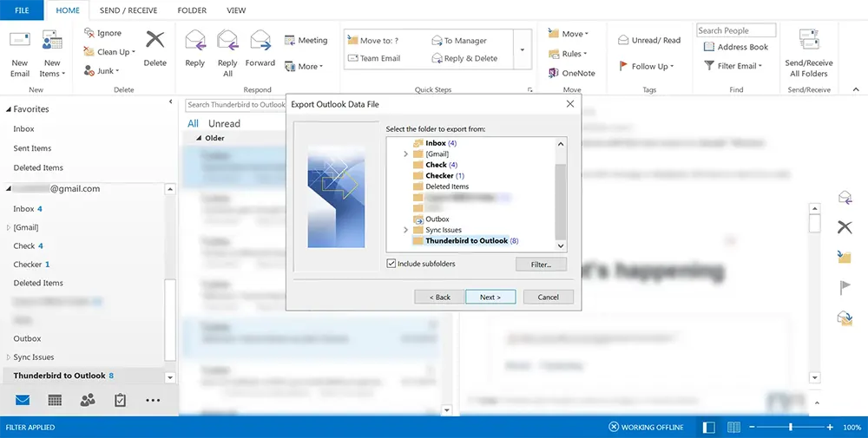
Task: Open the Filter Email dropdown
Action: [733, 66]
